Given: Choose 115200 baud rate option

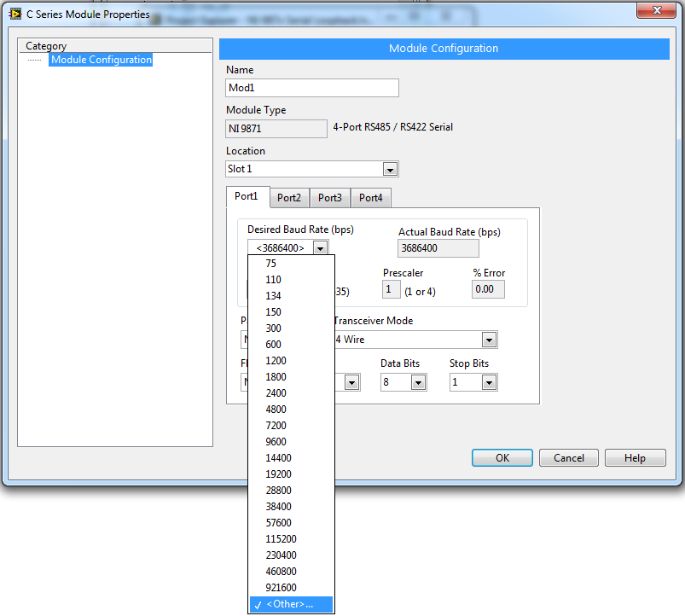Looking at the screenshot, I should click(291, 539).
